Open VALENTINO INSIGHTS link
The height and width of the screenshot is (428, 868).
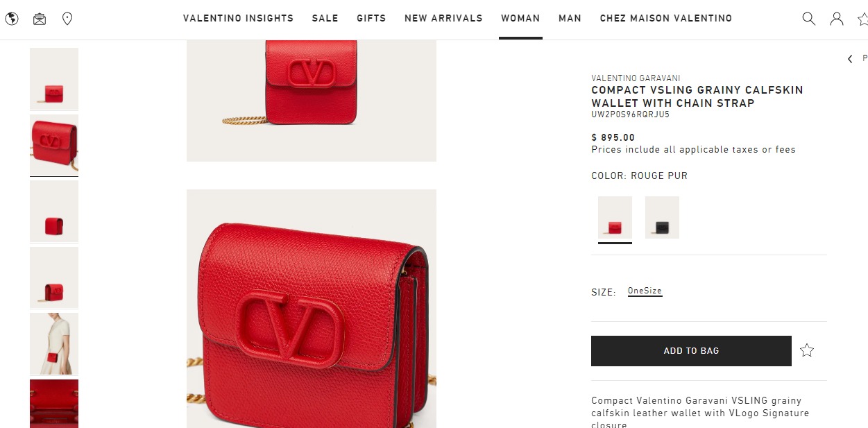238,19
